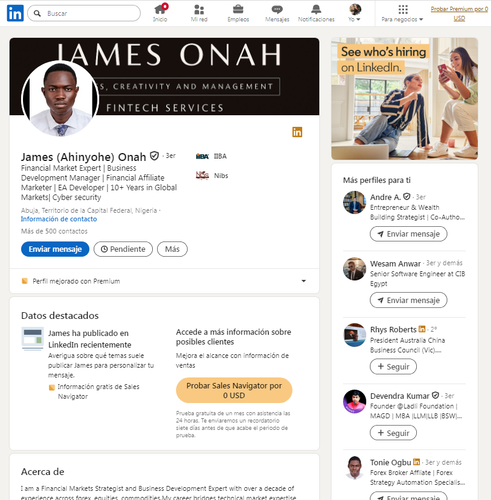
Task: Click the recent posts illustration icon
Action: (x=32, y=339)
